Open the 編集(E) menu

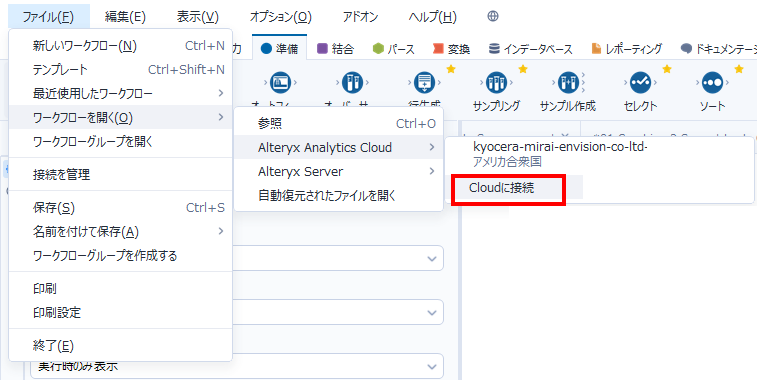[125, 17]
